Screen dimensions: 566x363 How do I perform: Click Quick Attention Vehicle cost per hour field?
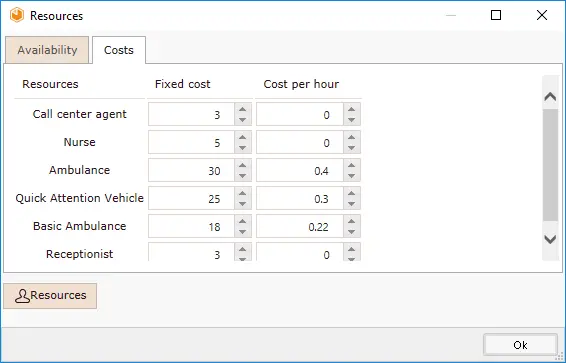300,198
